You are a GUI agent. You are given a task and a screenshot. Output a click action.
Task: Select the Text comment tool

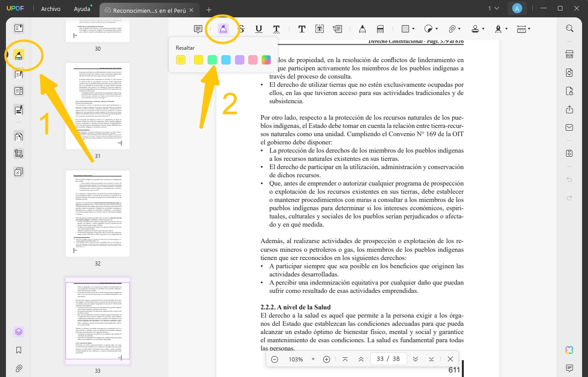(x=302, y=29)
